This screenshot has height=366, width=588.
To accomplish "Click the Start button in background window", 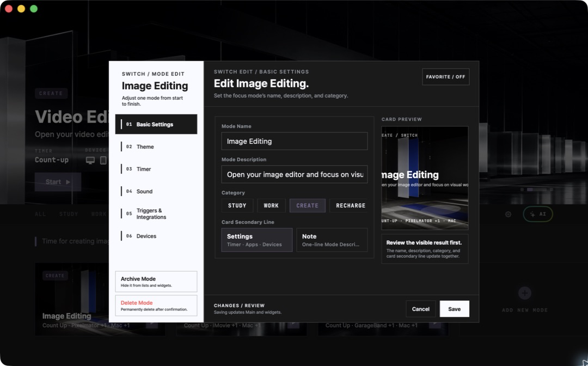I will coord(58,182).
